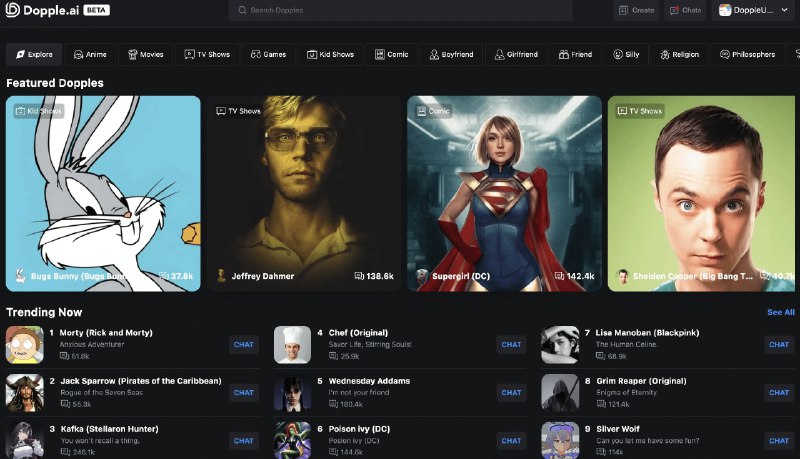The image size is (800, 459).
Task: Select the TV Shows category tab
Action: [x=207, y=55]
